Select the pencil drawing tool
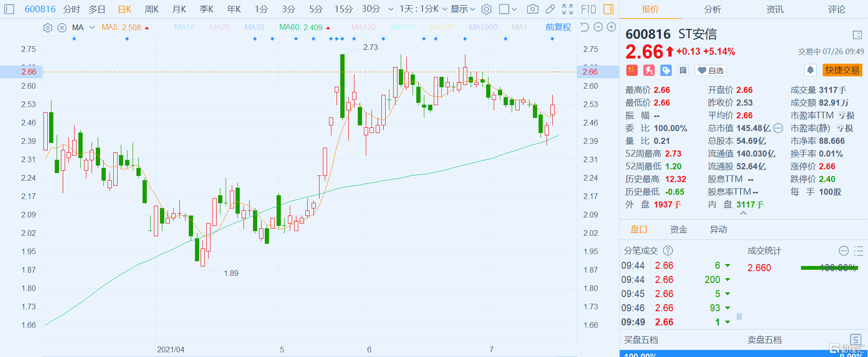This screenshot has height=357, width=868. click(x=550, y=9)
